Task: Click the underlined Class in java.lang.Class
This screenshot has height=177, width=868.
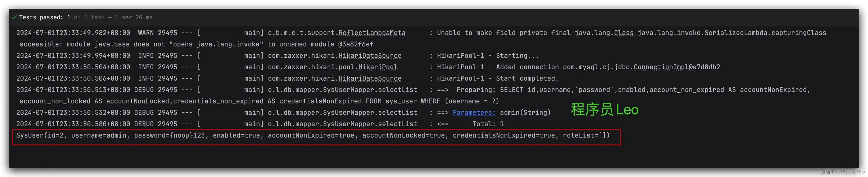Action: coord(624,33)
